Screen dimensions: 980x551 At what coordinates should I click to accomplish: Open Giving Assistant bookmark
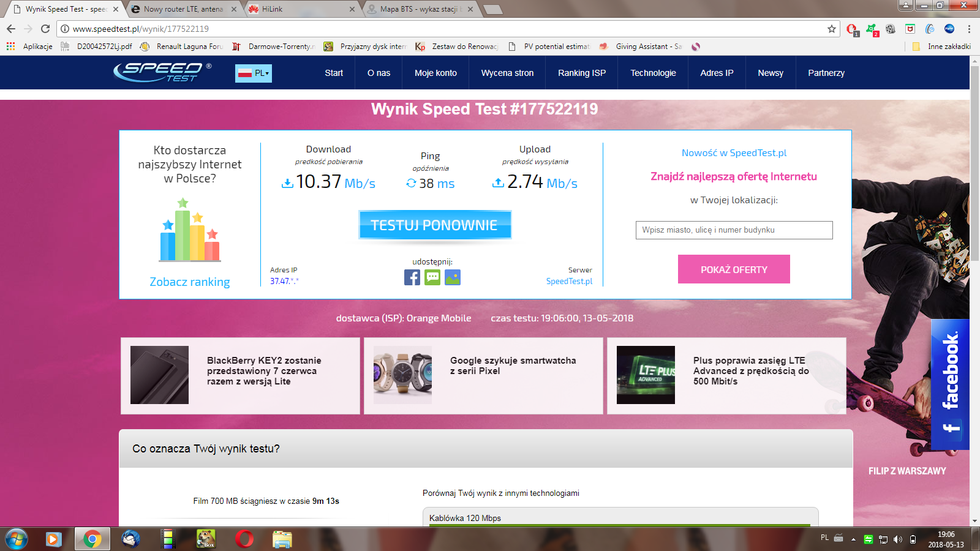point(641,47)
